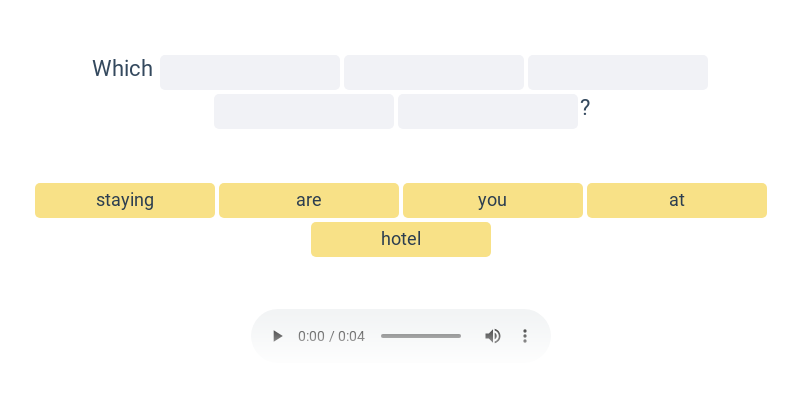The width and height of the screenshot is (800, 400).
Task: Open the audio player's three-dot menu
Action: pos(524,336)
